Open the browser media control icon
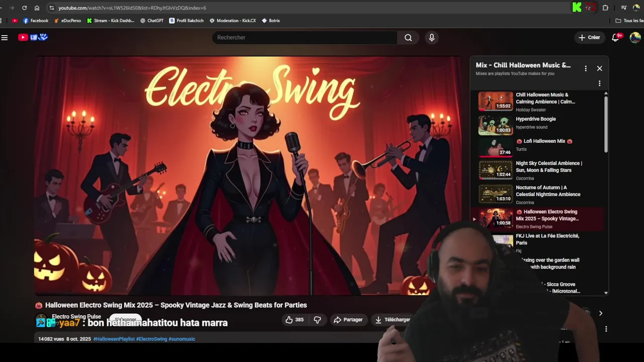The image size is (644, 362). click(x=624, y=8)
